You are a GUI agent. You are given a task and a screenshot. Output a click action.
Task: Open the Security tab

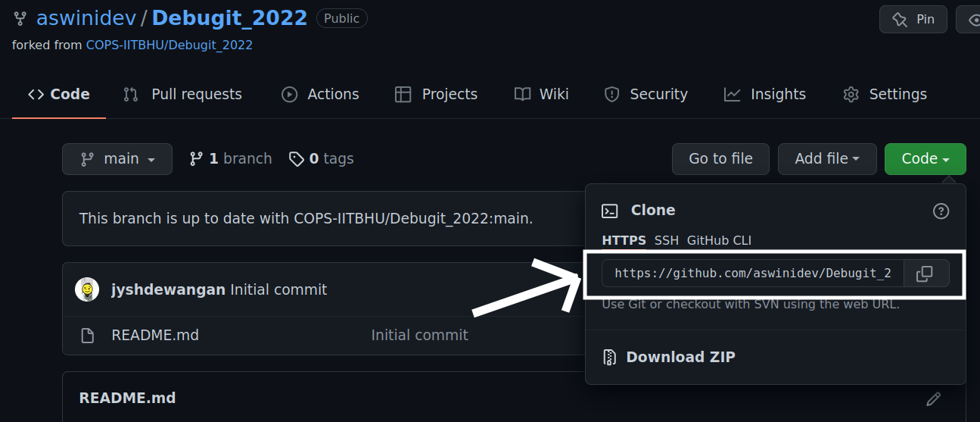pos(646,95)
